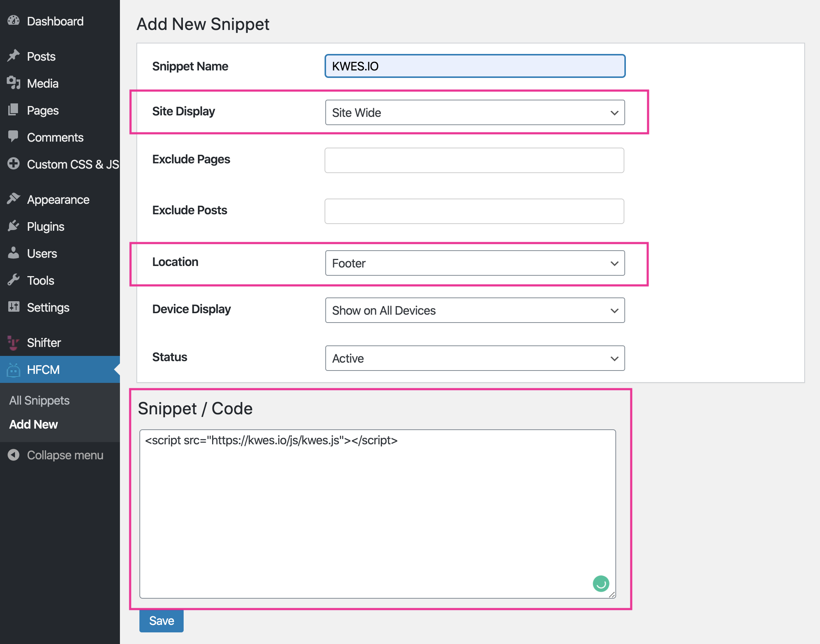Click the Exclude Pages label
Screen dimensions: 820x644
[191, 159]
